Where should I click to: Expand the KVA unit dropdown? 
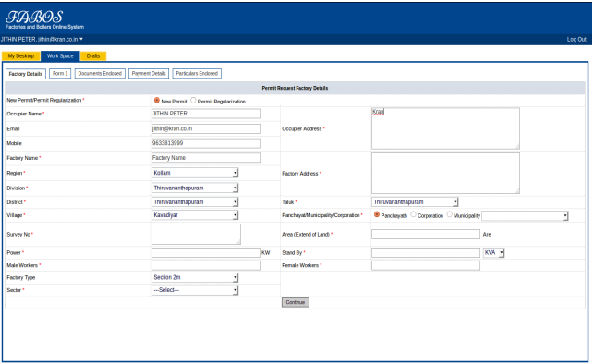493,252
